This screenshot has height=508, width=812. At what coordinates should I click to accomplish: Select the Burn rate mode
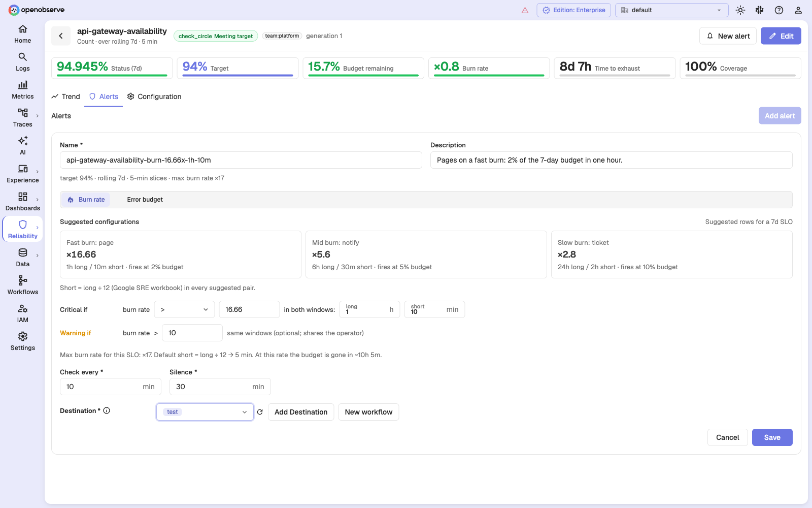point(86,200)
